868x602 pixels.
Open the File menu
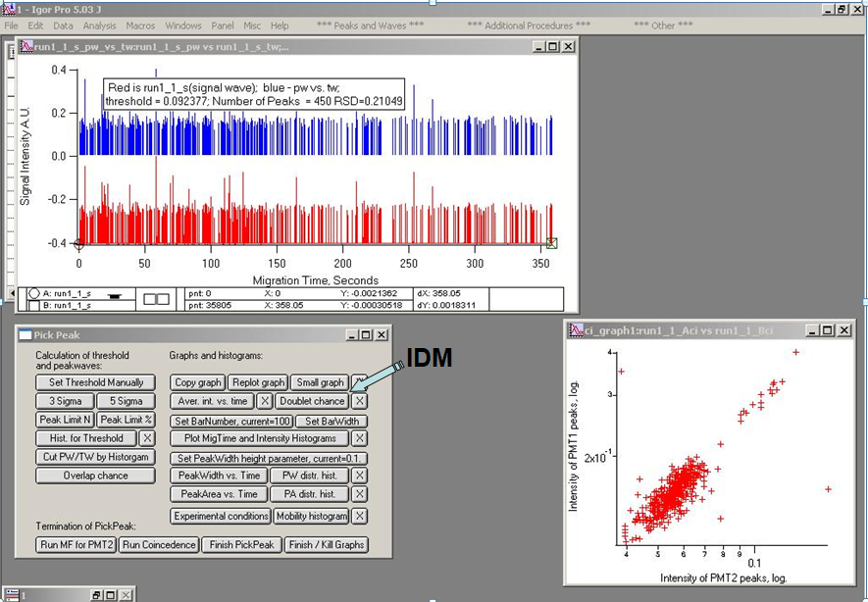coord(11,25)
